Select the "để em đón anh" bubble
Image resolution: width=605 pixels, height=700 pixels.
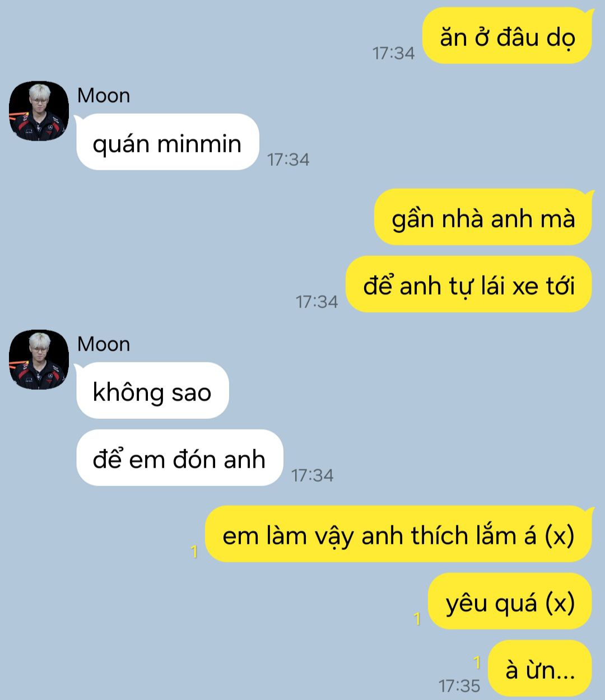click(179, 458)
